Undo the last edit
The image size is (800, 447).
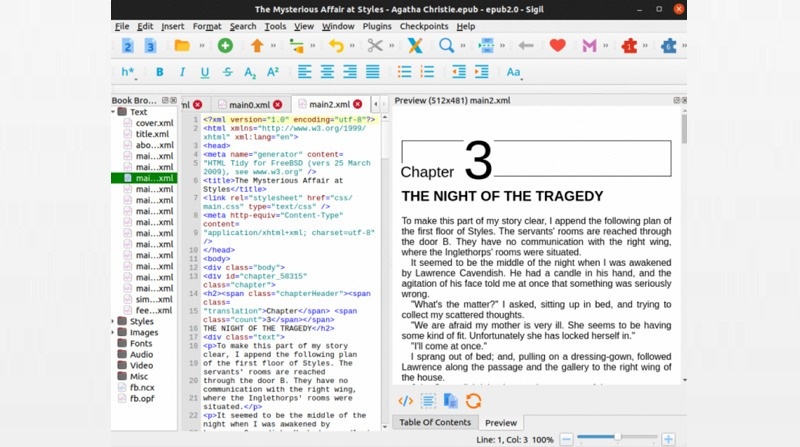pyautogui.click(x=336, y=46)
